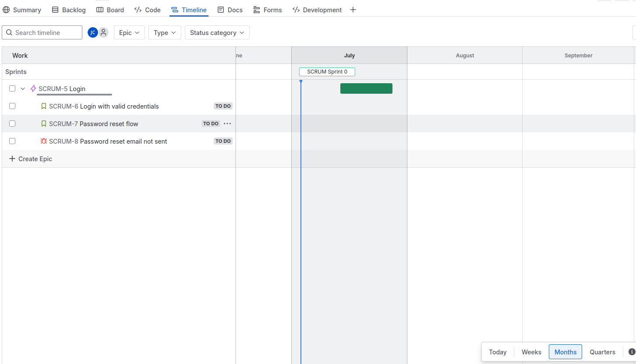The width and height of the screenshot is (636, 364).
Task: Open the Type filter dropdown
Action: [x=165, y=32]
